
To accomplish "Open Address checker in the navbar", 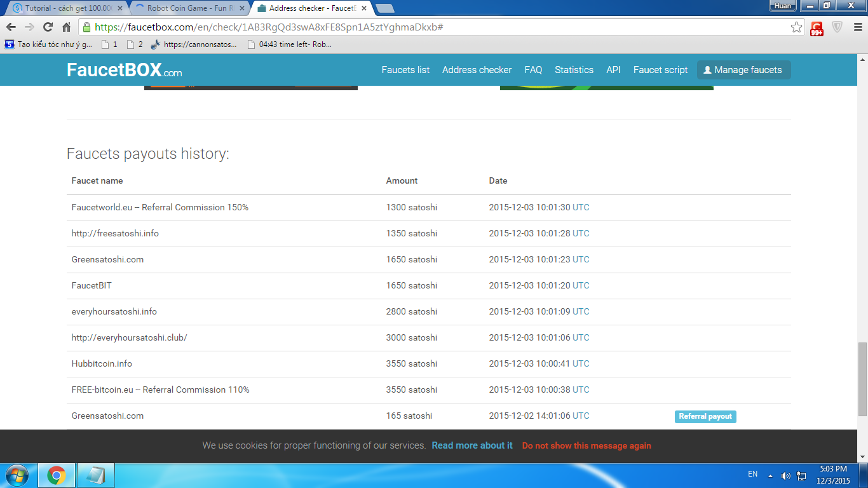I will [x=477, y=70].
